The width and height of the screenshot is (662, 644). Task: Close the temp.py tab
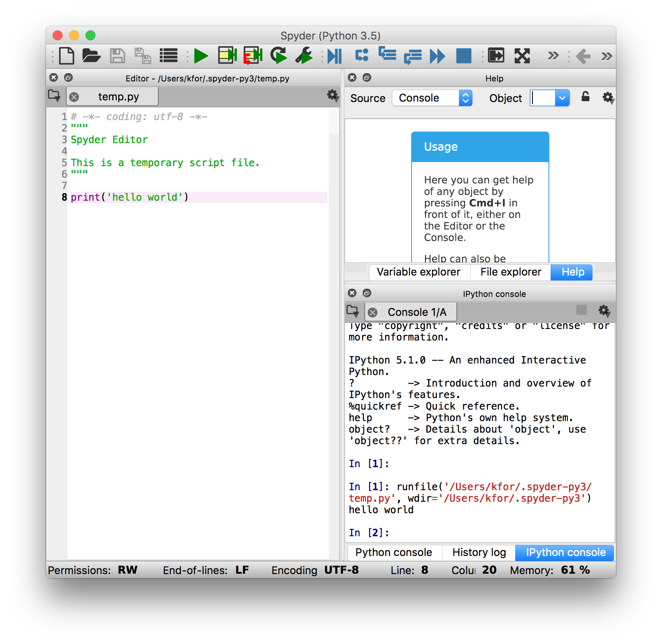coord(74,97)
